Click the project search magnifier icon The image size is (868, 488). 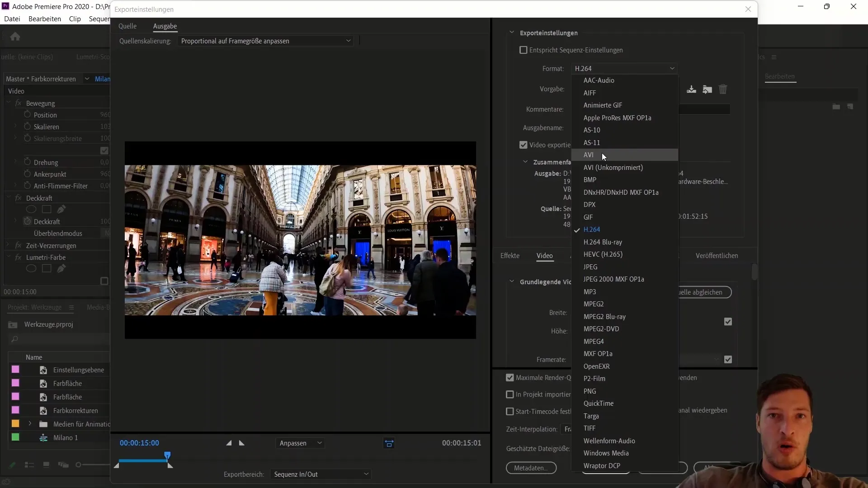point(14,339)
